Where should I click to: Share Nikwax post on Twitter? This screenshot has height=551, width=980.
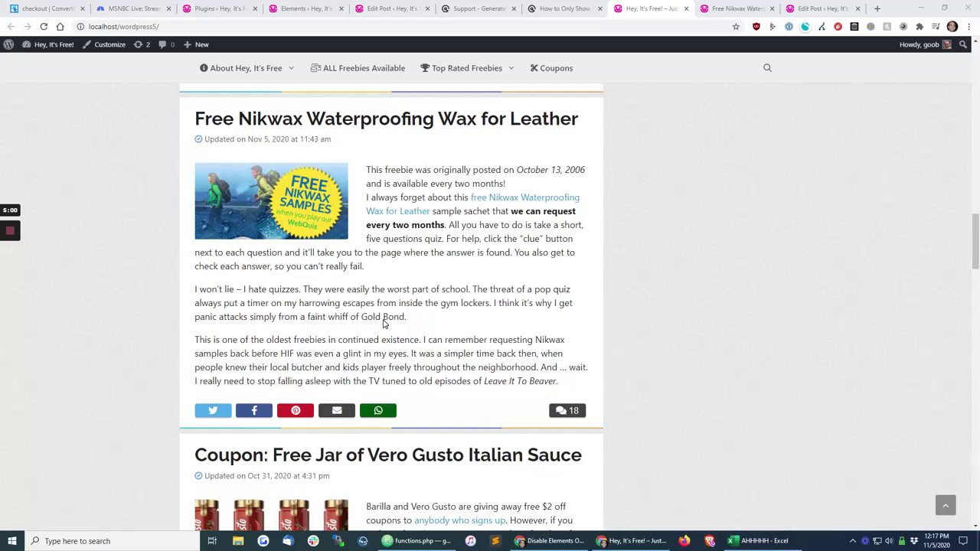(x=213, y=411)
